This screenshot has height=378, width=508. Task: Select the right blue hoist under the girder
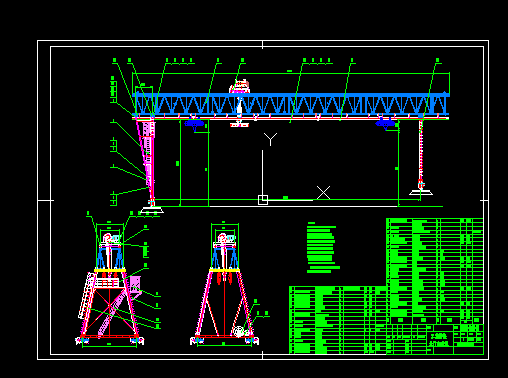[385, 124]
